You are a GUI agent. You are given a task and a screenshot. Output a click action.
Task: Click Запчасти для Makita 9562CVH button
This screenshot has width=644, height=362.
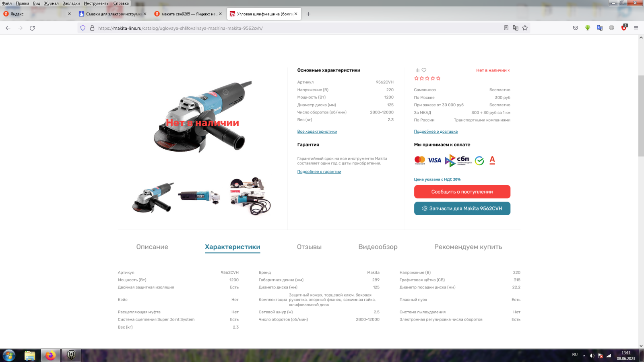(462, 208)
